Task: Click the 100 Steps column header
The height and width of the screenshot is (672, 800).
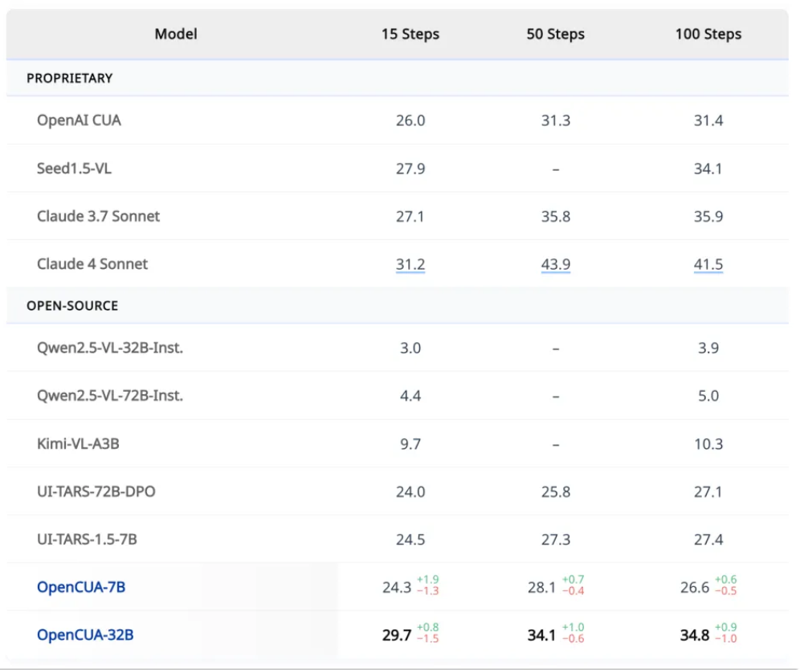Action: (708, 34)
